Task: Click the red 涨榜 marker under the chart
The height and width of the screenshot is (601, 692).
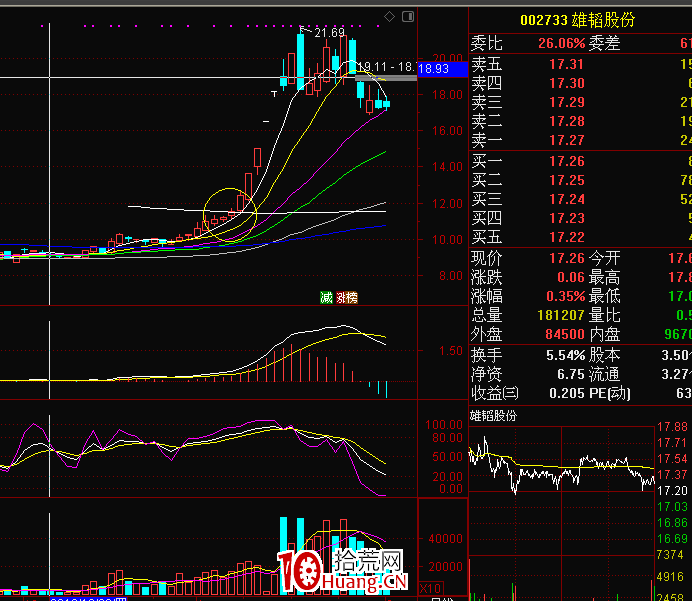Action: click(347, 297)
